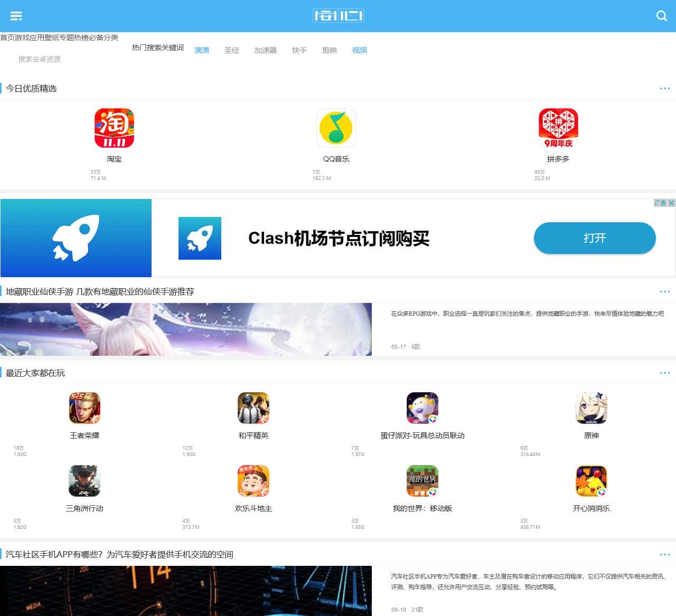
Task: Click the 淘宝 app name
Action: 114,159
